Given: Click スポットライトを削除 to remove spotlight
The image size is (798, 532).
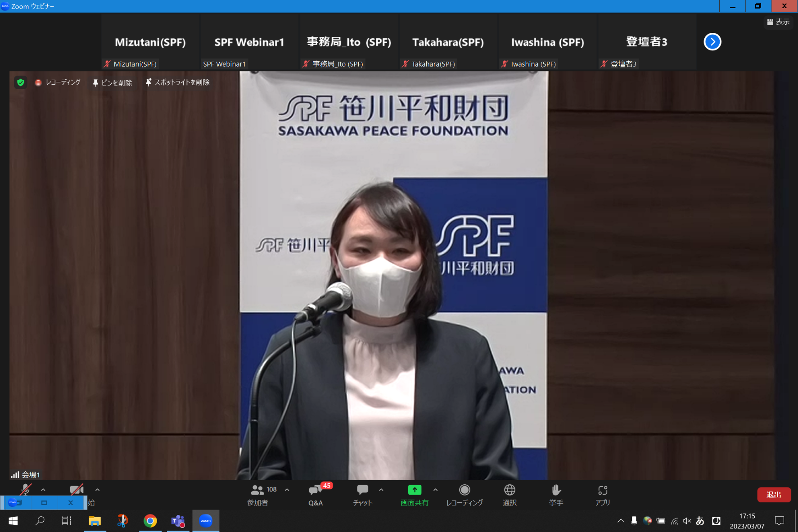Looking at the screenshot, I should (178, 82).
